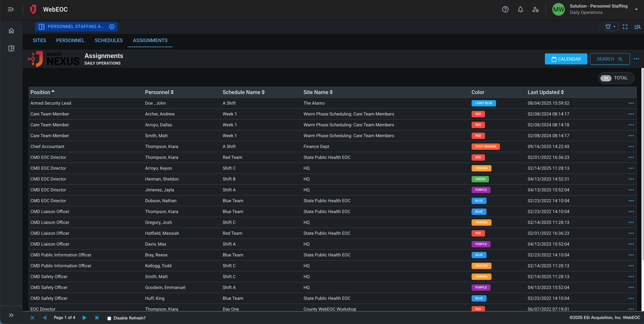Viewport: 644px width, 324px height.
Task: Close the Personnel Staffing tab
Action: (x=112, y=26)
